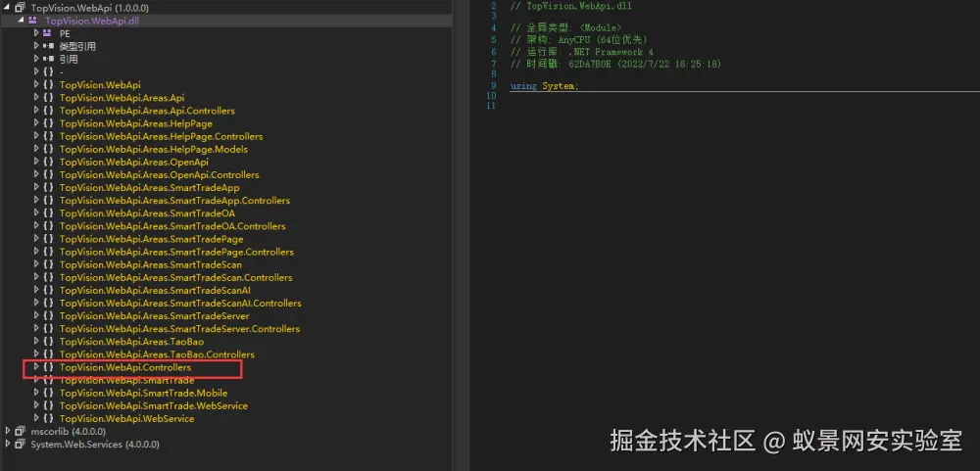Click the namespace icon beside TopVision.WebApi.SmartTrade.WebService
980x471 pixels.
pos(48,405)
